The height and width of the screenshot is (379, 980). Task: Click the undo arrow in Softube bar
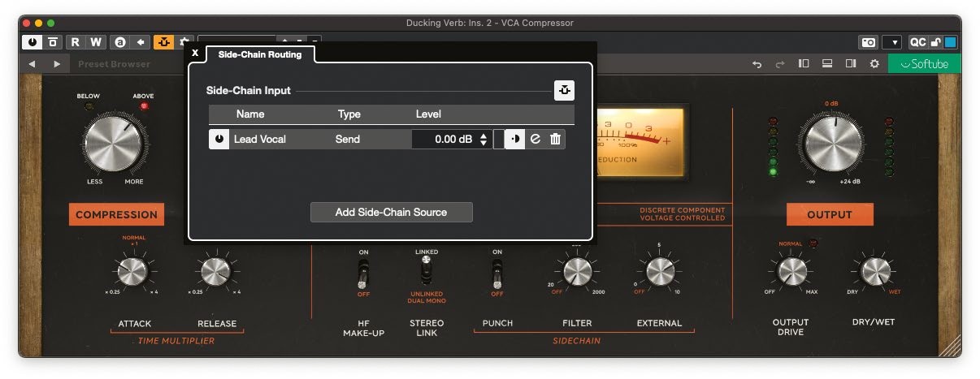(757, 64)
